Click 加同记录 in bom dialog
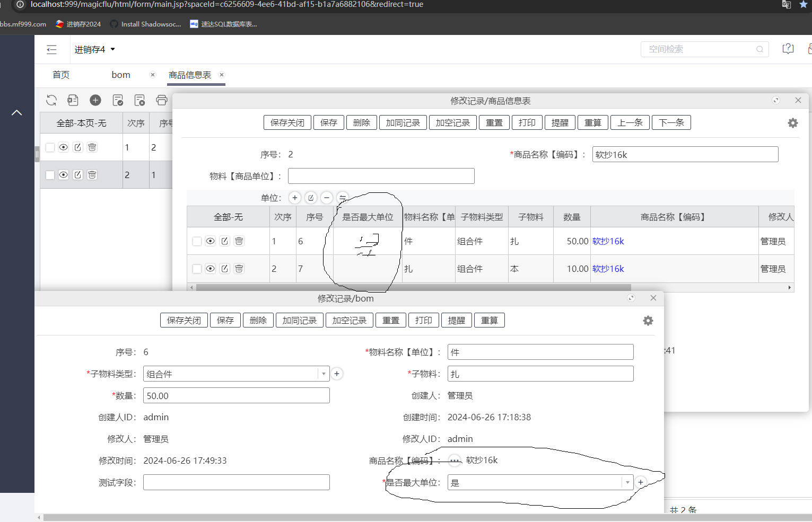Screen dimensions: 812x522 300,320
